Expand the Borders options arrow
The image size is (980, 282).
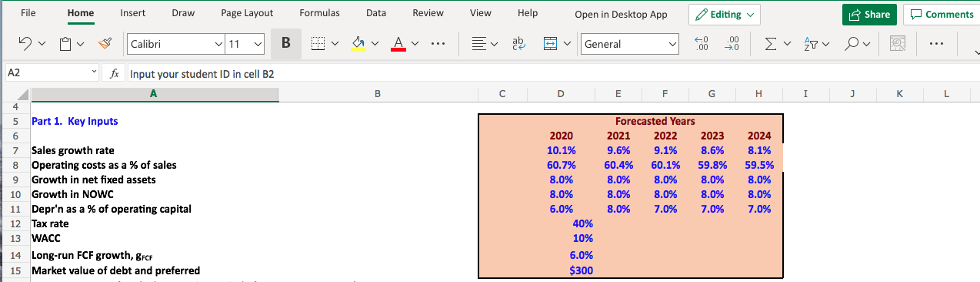(335, 45)
